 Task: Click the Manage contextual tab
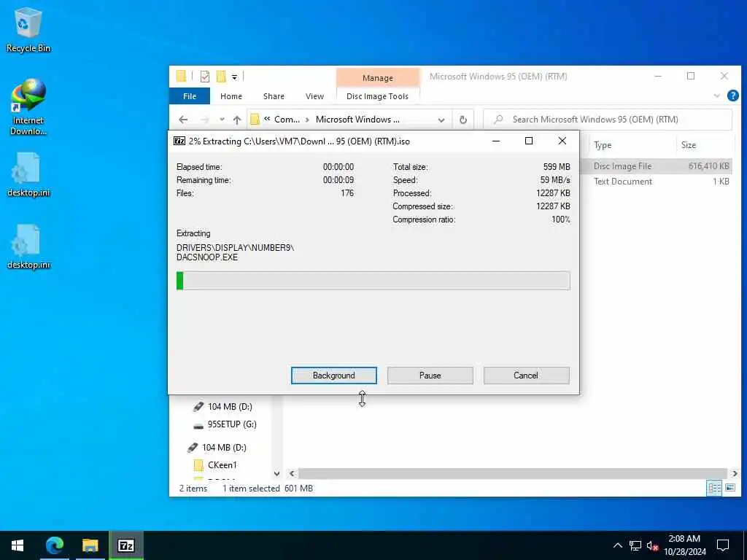click(378, 77)
